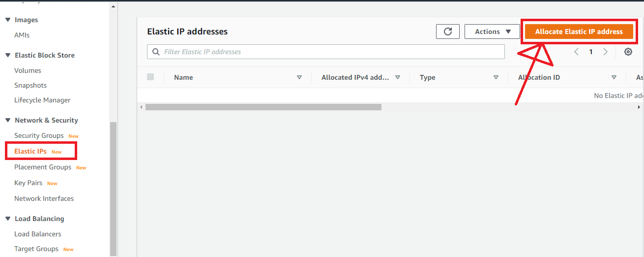Refresh the Elastic IP addresses list
The image size is (644, 257).
pyautogui.click(x=447, y=32)
